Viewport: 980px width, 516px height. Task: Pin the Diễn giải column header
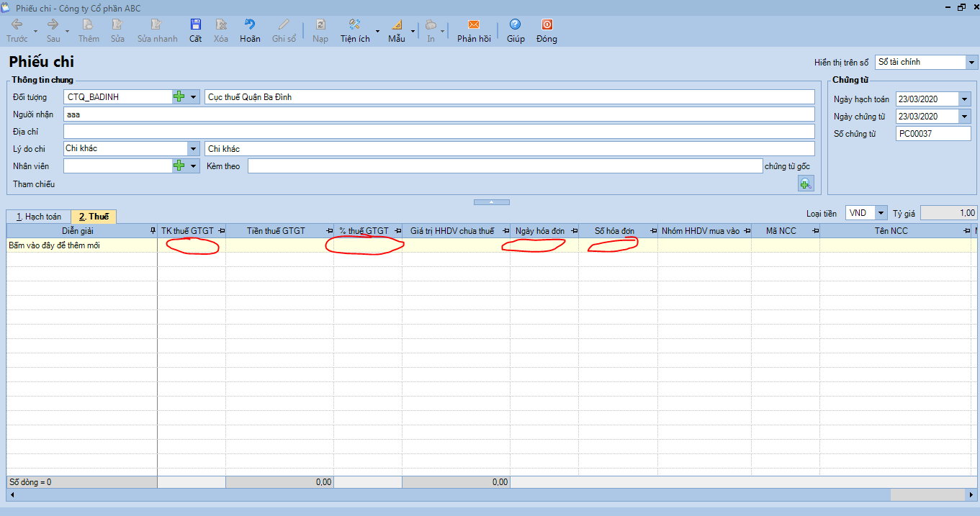point(153,231)
